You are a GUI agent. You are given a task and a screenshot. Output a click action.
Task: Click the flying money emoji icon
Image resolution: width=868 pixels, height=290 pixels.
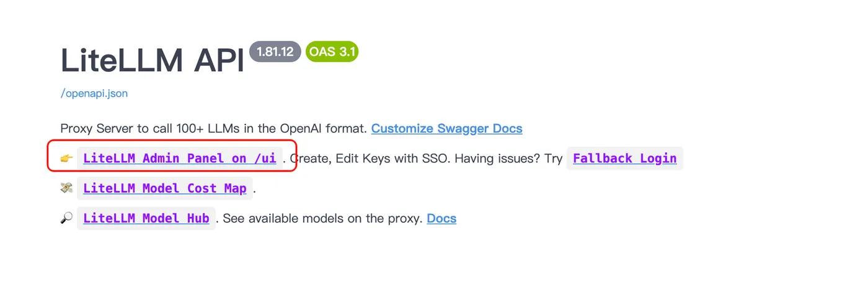click(67, 188)
